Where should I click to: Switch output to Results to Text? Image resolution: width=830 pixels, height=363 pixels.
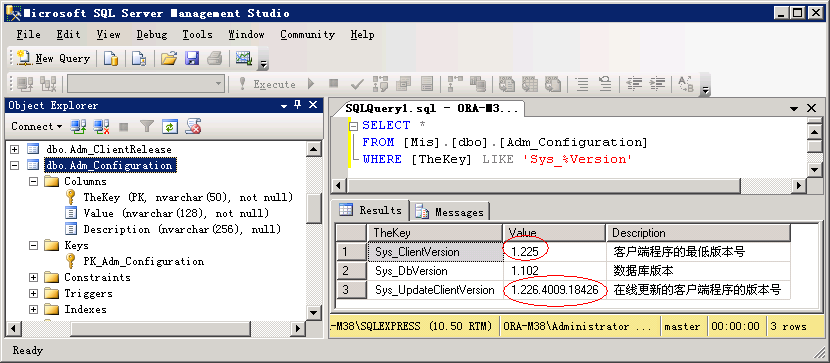(507, 84)
